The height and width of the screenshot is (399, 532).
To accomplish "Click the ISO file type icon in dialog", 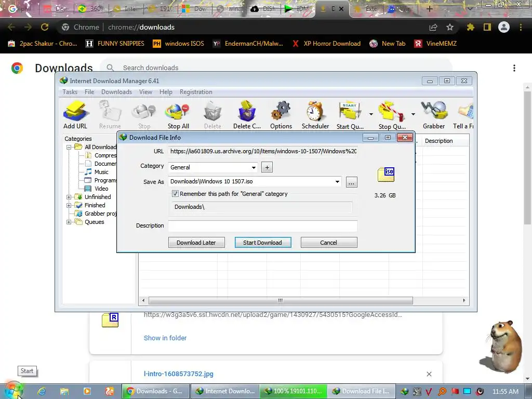I will tap(386, 175).
